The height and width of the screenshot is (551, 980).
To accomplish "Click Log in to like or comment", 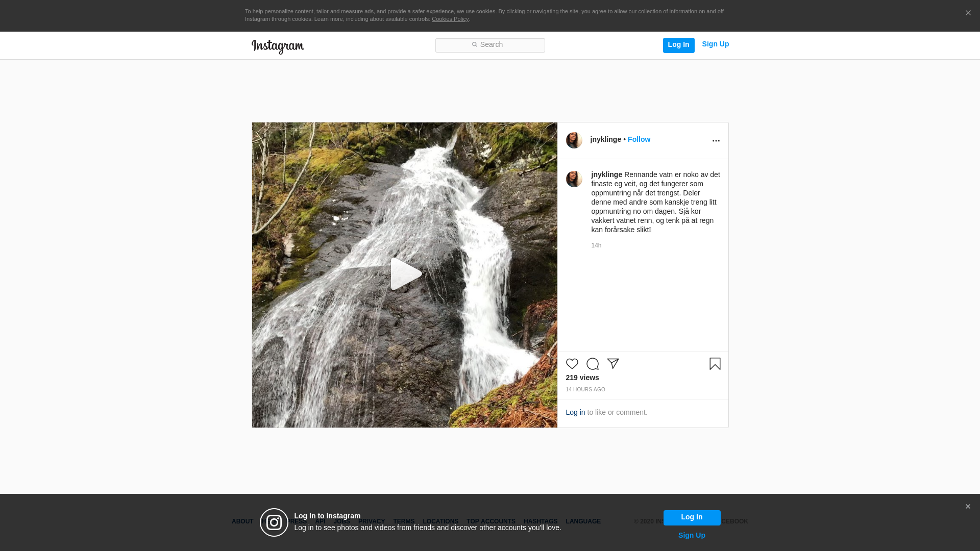I will (575, 413).
